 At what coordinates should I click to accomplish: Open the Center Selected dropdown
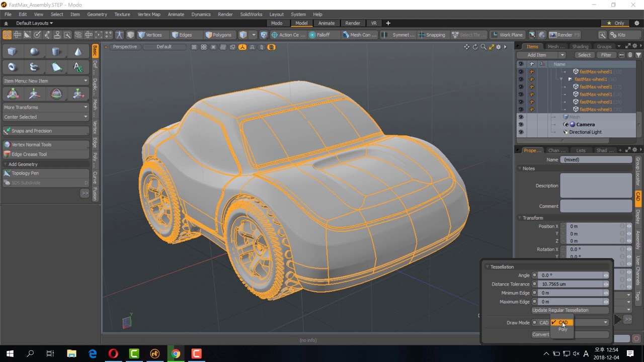[x=45, y=117]
